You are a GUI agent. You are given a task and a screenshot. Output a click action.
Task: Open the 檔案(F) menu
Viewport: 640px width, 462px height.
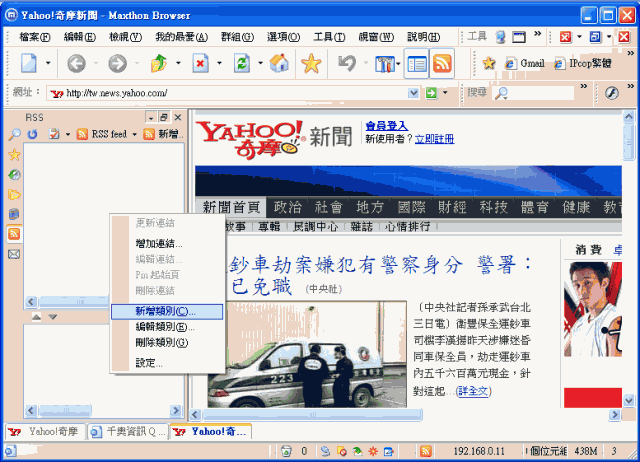34,37
